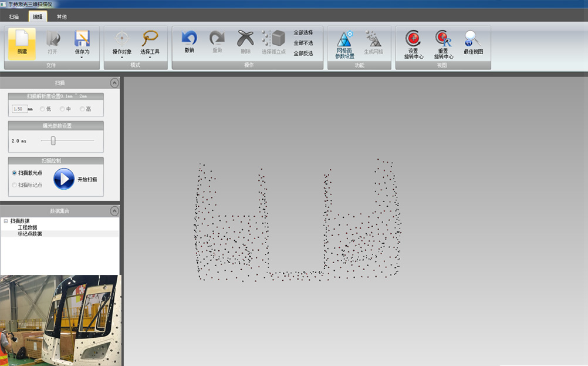This screenshot has height=366, width=588.
Task: Collapse the 扫描 panel with its chevron
Action: [114, 83]
